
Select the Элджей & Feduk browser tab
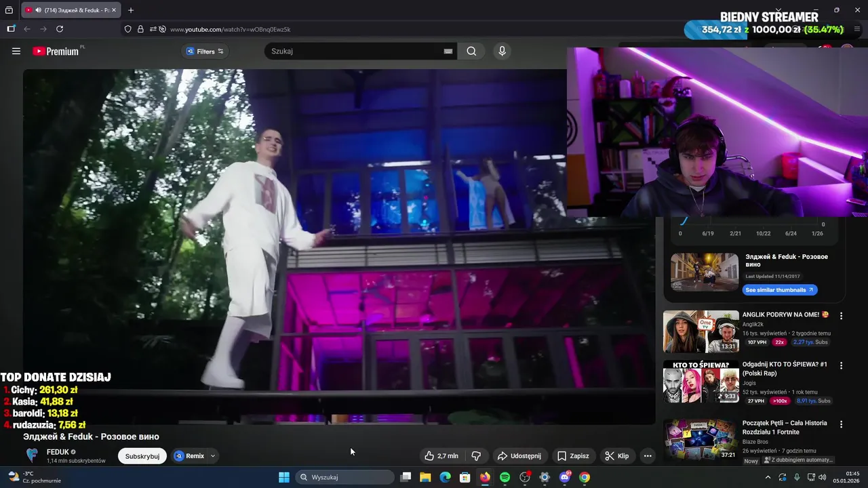point(71,10)
